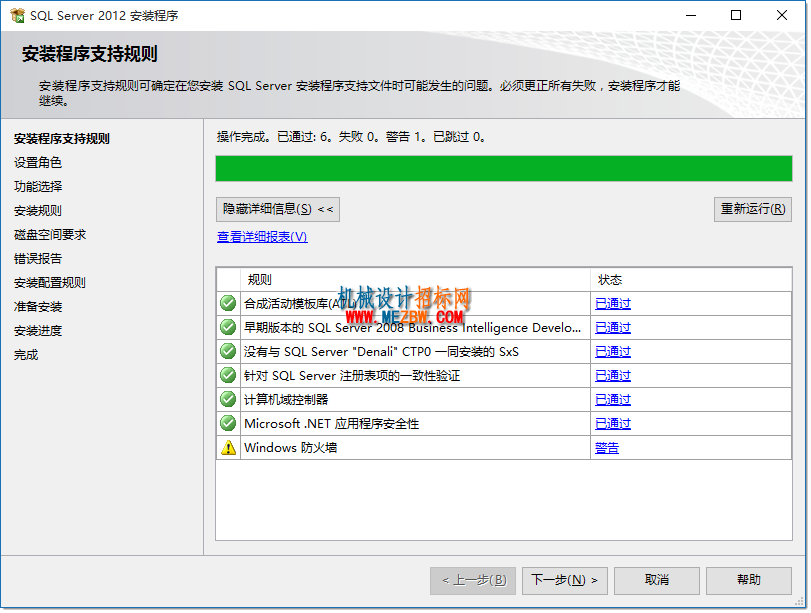Click rule text Microsoft .NET 应用程序安全性
This screenshot has height=613, width=811.
[x=332, y=424]
